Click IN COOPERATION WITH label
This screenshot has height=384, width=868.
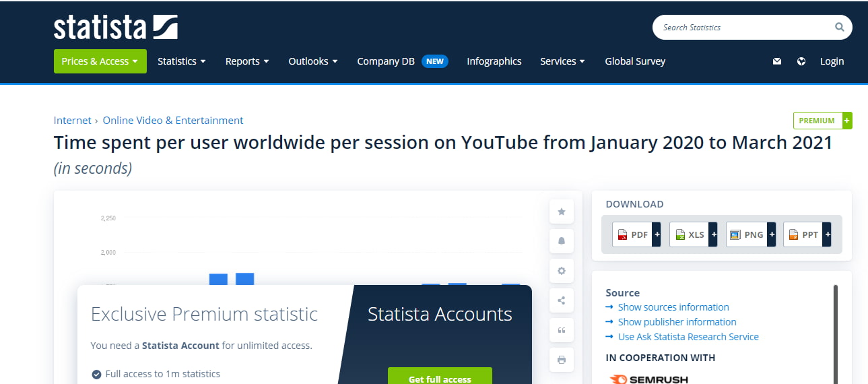coord(661,358)
